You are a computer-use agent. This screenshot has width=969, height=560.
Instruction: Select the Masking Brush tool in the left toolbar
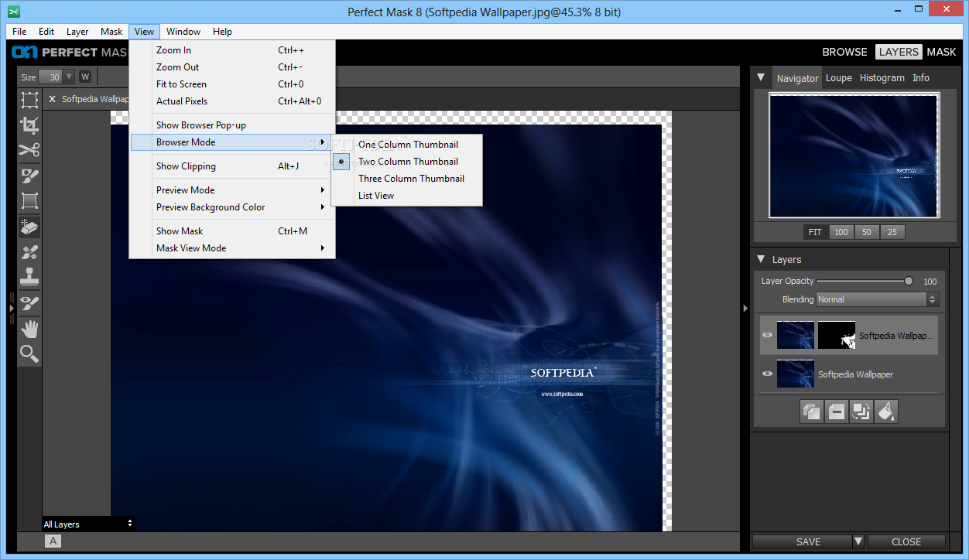[29, 176]
